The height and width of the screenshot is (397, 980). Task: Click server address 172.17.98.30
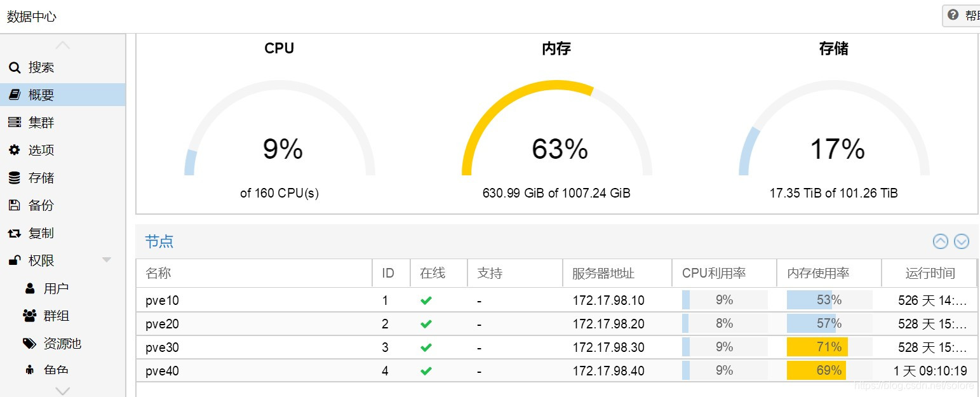pos(608,347)
